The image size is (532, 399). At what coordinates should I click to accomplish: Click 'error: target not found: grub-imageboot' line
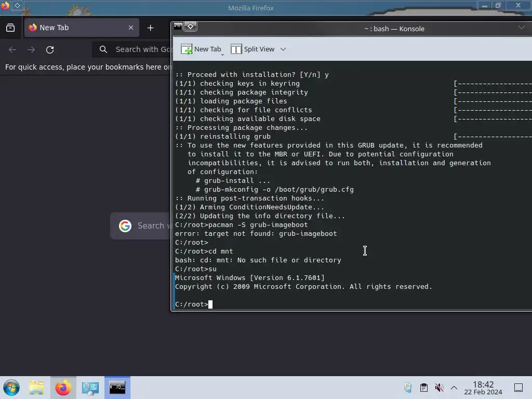(256, 234)
